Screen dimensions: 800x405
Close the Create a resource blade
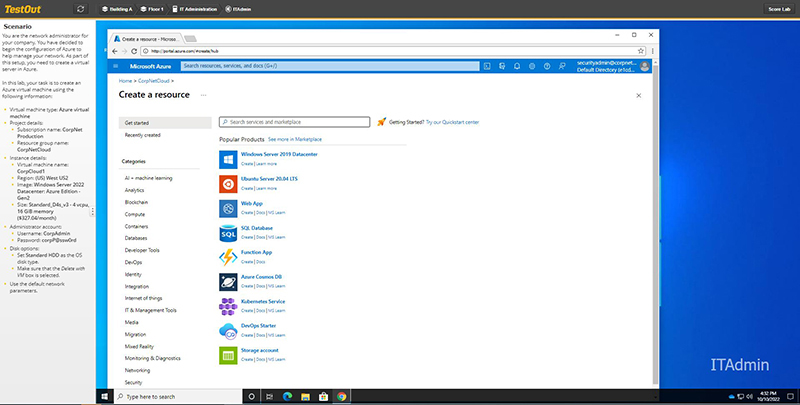(638, 95)
